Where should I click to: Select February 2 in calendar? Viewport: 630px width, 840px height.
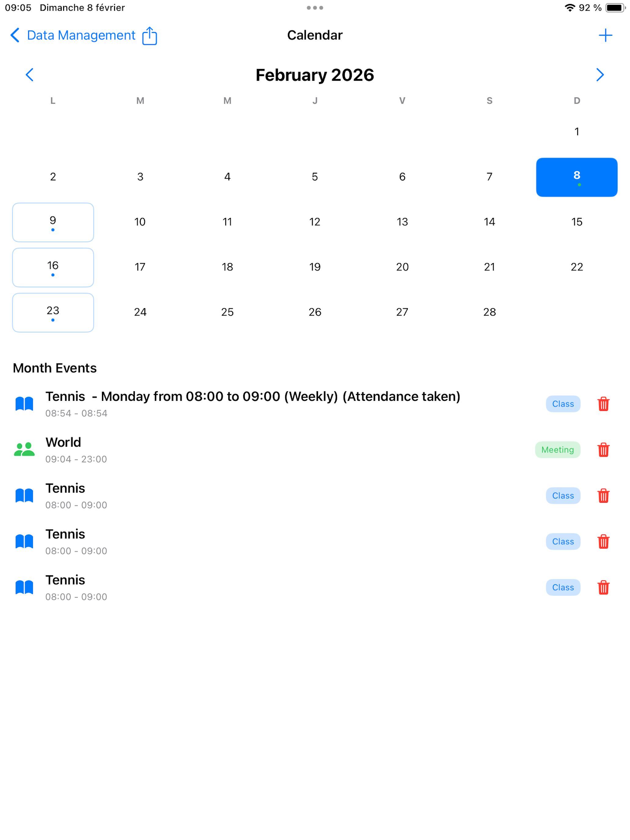pos(53,177)
